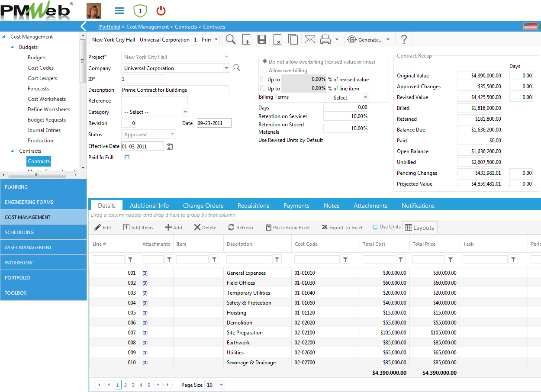The height and width of the screenshot is (392, 541).
Task: Switch to the Change Orders tab
Action: [203, 206]
